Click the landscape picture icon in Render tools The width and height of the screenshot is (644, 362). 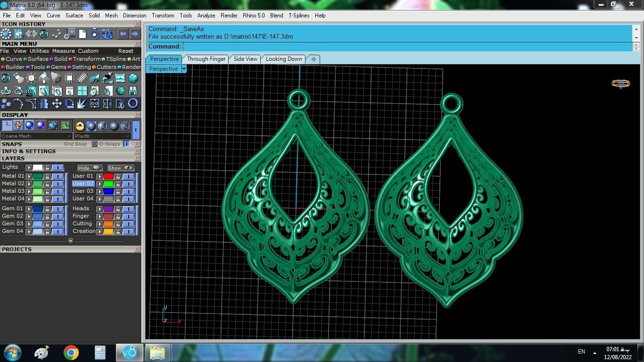click(x=120, y=78)
